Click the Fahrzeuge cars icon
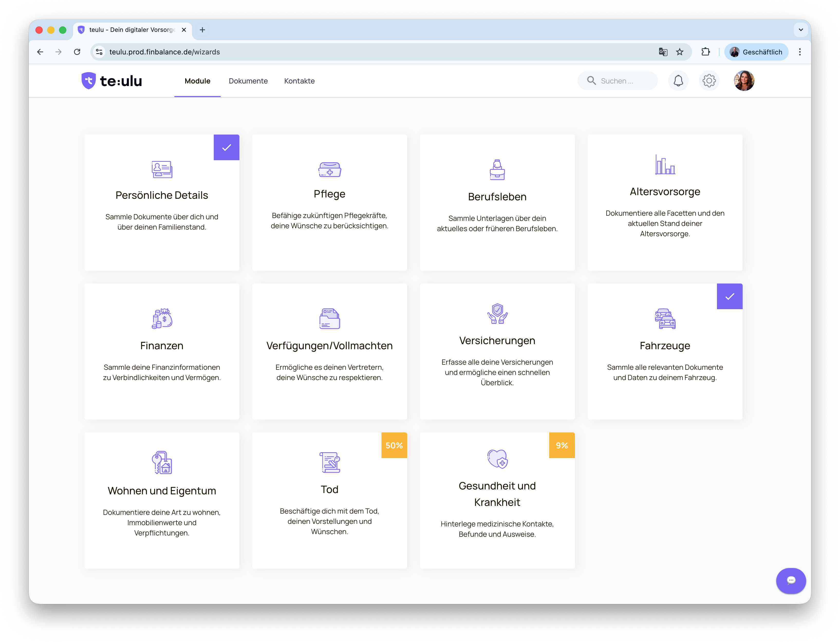This screenshot has height=642, width=840. point(665,318)
